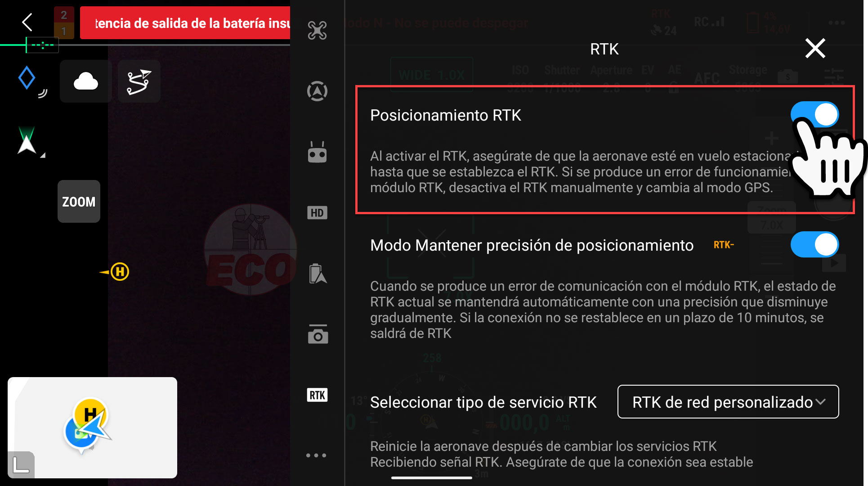Viewport: 868px width, 486px height.
Task: Open remote controller settings tab
Action: 317,153
